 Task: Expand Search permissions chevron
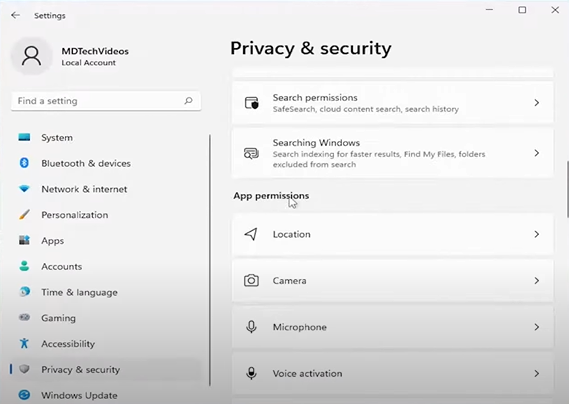click(x=537, y=103)
